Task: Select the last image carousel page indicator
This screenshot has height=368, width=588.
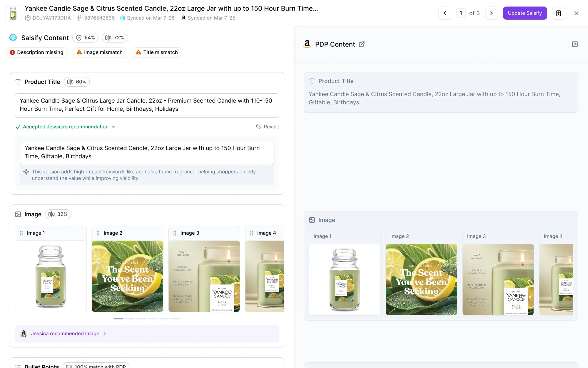Action: (x=176, y=319)
